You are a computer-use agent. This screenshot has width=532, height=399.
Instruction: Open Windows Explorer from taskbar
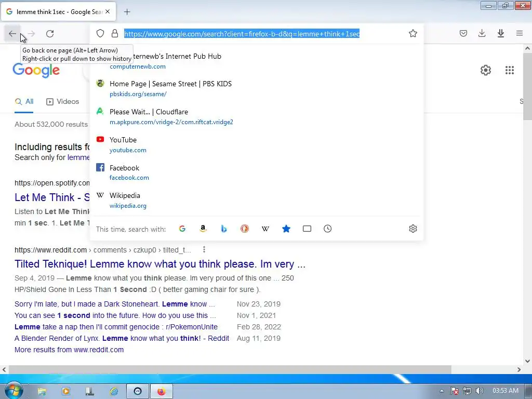[x=42, y=392]
